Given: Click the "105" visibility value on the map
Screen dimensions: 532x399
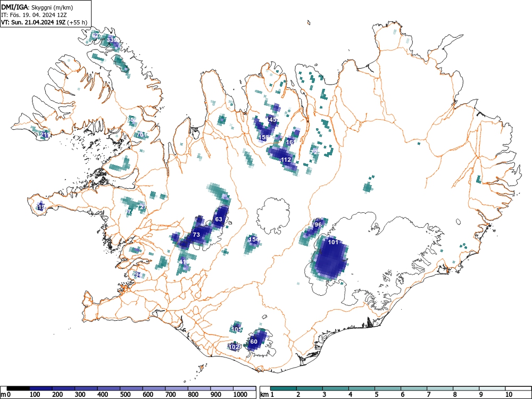Looking at the screenshot, I should click(237, 329).
